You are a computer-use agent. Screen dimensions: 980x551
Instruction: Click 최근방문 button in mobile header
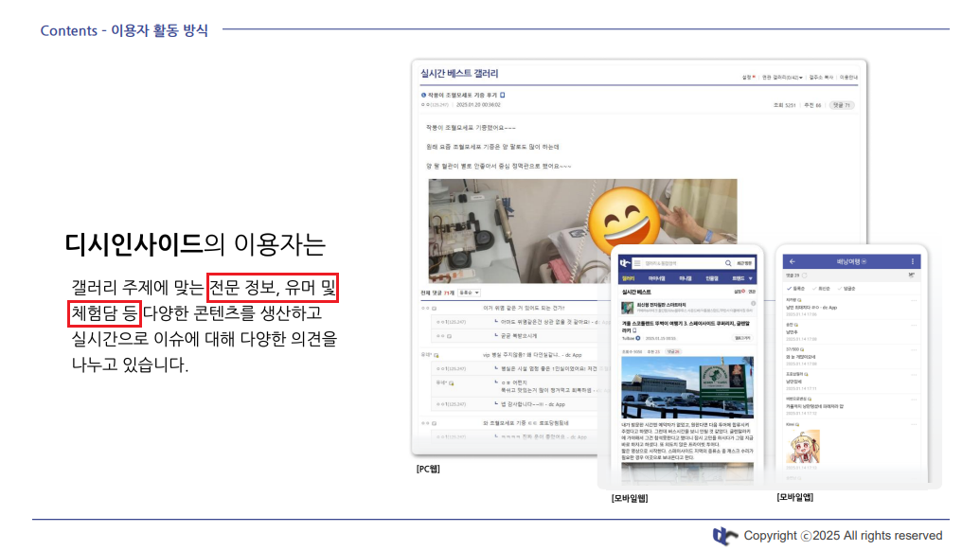[744, 263]
